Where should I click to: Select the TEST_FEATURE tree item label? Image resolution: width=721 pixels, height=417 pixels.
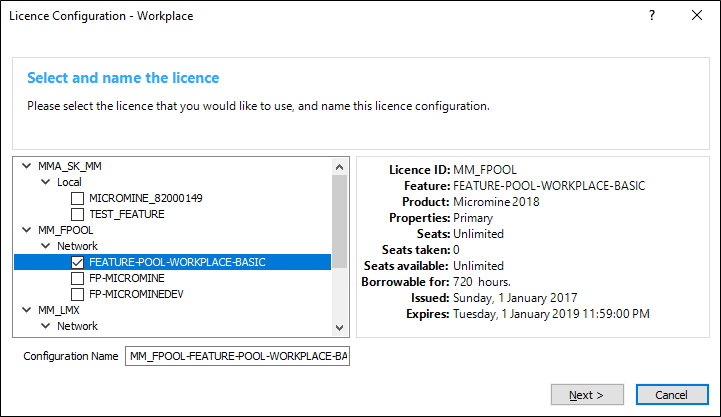tap(127, 214)
